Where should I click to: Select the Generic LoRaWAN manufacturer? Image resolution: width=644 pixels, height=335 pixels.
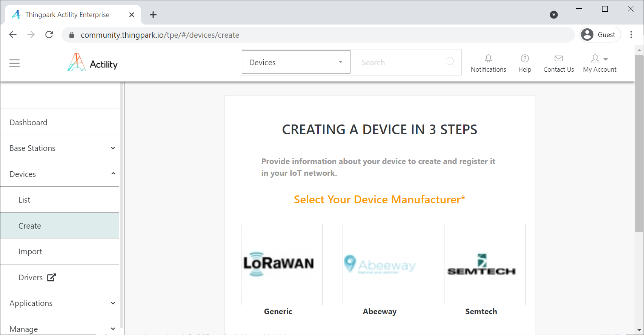(x=282, y=264)
